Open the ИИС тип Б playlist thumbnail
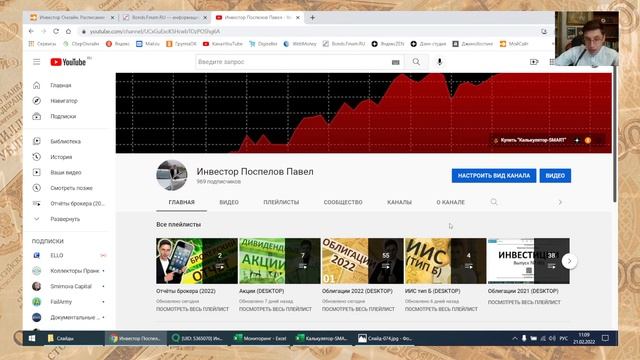This screenshot has width=640, height=360. coord(445,261)
